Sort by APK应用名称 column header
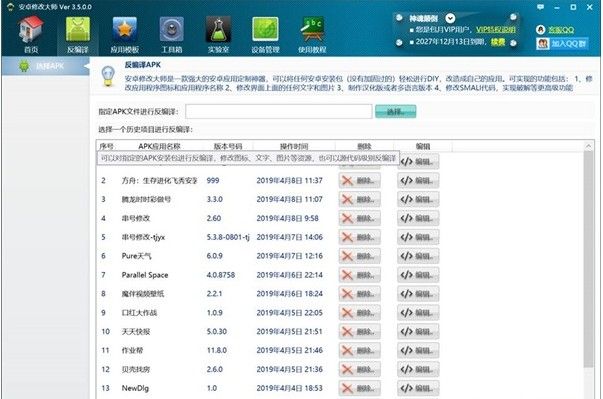 (159, 146)
